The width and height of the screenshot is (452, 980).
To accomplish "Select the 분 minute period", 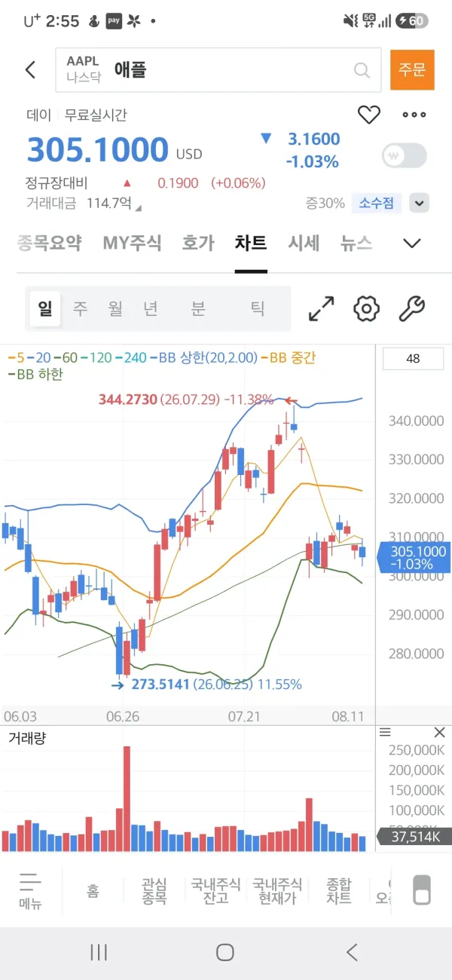I will click(197, 308).
